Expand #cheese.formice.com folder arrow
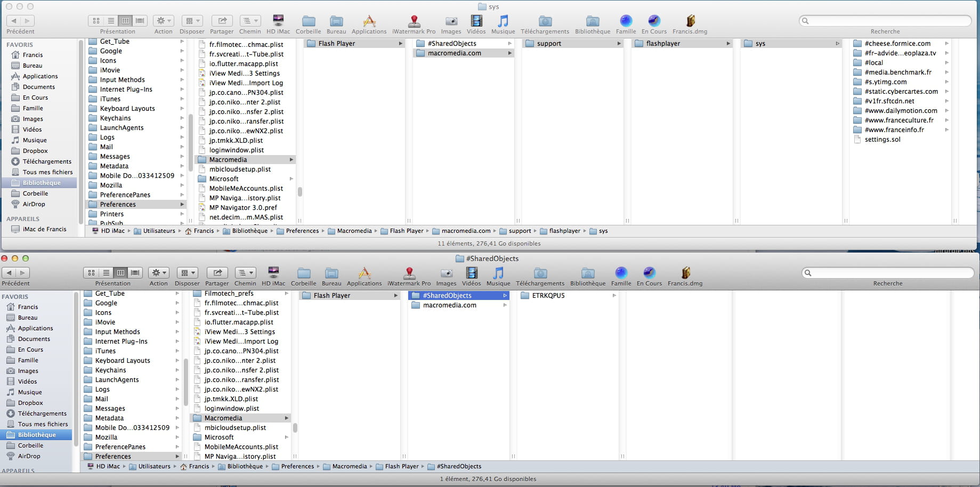 946,44
